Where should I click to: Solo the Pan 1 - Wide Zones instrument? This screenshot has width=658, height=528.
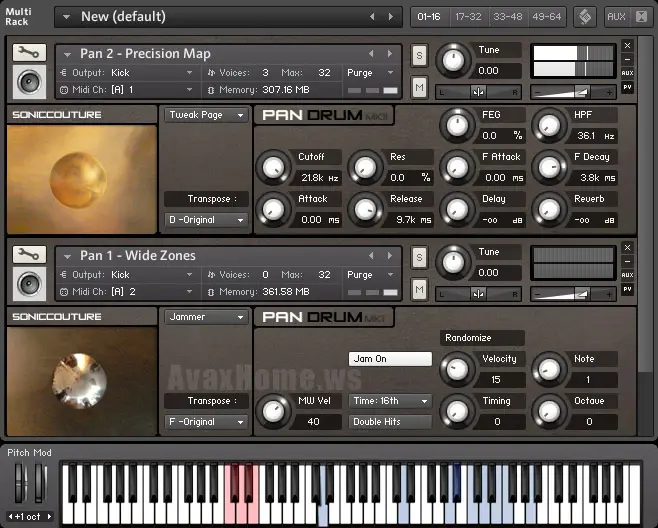coord(419,257)
